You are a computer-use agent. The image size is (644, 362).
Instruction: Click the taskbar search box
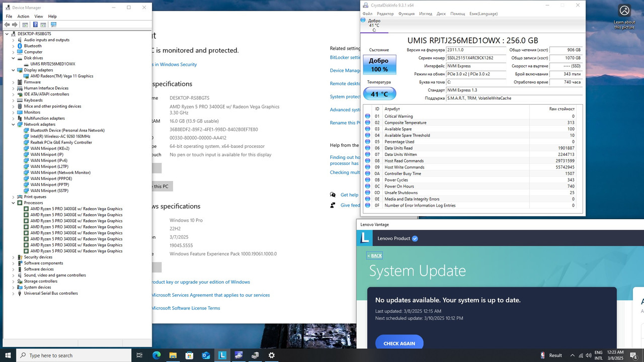click(x=74, y=355)
